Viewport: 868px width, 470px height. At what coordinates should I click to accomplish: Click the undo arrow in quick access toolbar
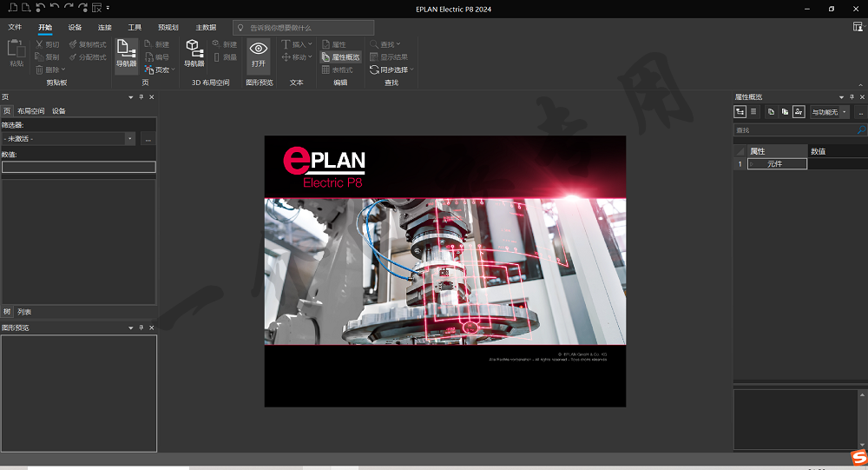pos(54,8)
